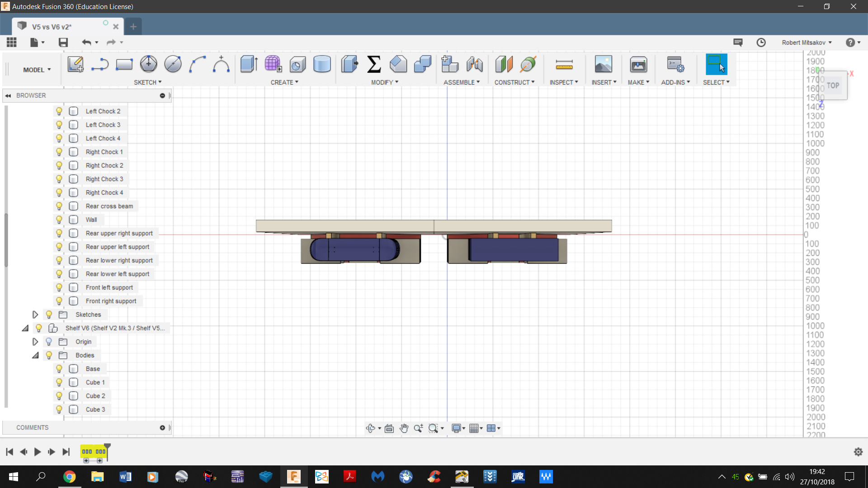Select the 3-point Arc sketch tool
Screen dimensions: 868x488
[197, 64]
